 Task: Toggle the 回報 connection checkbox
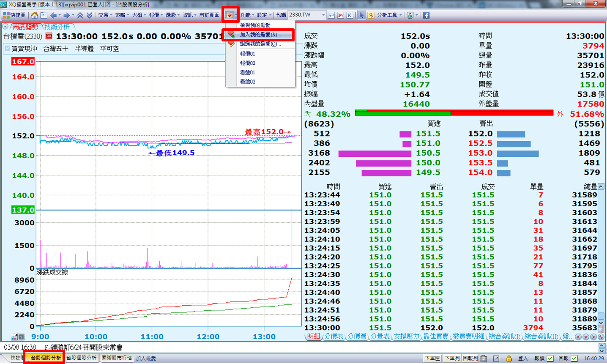(x=574, y=358)
